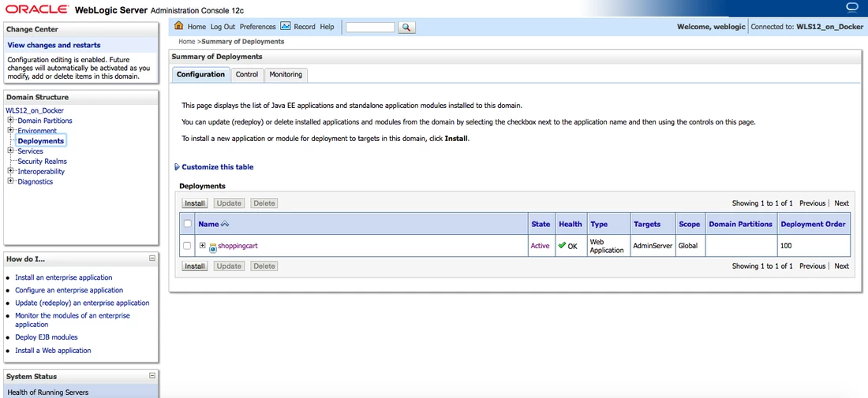Click View changes and restarts link
Screen dimensions: 868x398
(54, 46)
